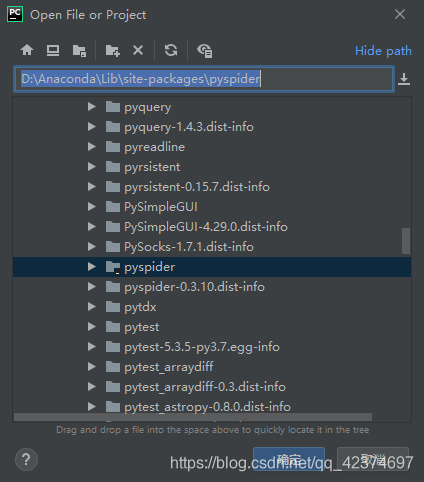
Task: Click the Desktop directory toolbar icon
Action: pyautogui.click(x=53, y=50)
